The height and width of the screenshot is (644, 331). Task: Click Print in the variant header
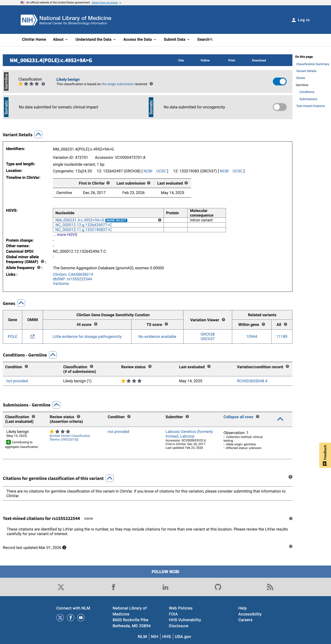click(x=232, y=61)
